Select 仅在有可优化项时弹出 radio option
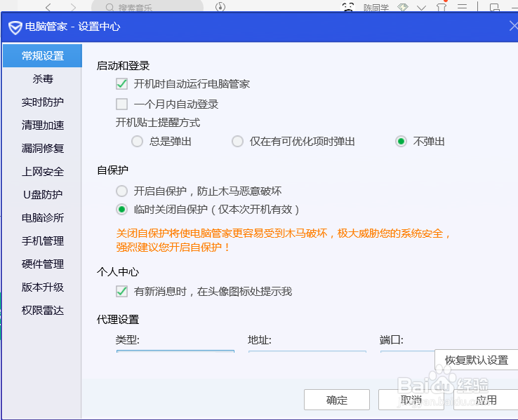This screenshot has width=518, height=420. click(x=237, y=142)
